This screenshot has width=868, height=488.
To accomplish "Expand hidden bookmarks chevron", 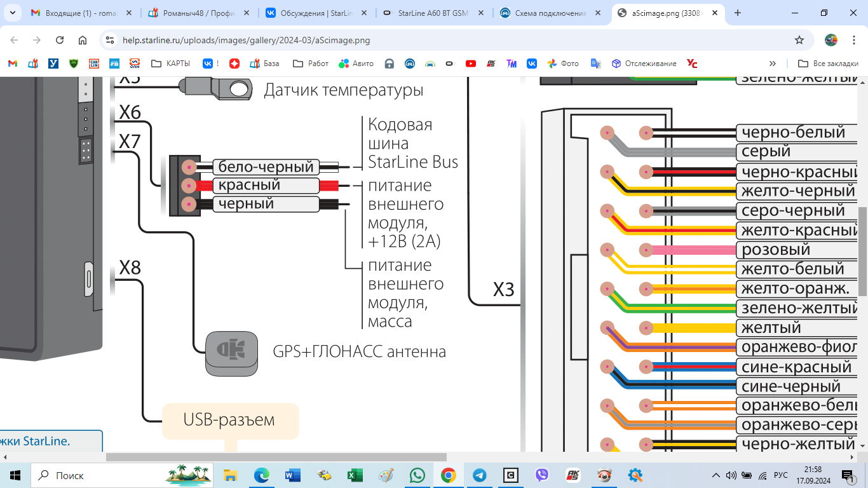I will (x=773, y=64).
